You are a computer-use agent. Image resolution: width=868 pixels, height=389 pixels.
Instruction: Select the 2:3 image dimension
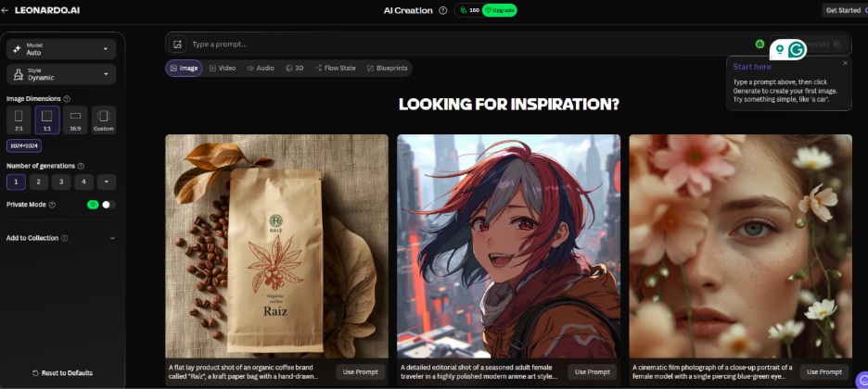pos(19,119)
